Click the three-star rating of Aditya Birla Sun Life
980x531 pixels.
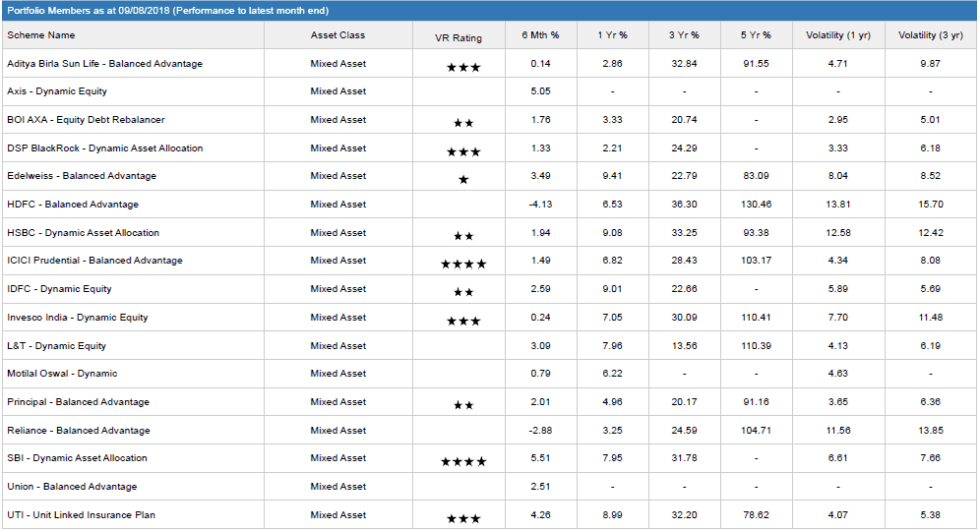(463, 68)
